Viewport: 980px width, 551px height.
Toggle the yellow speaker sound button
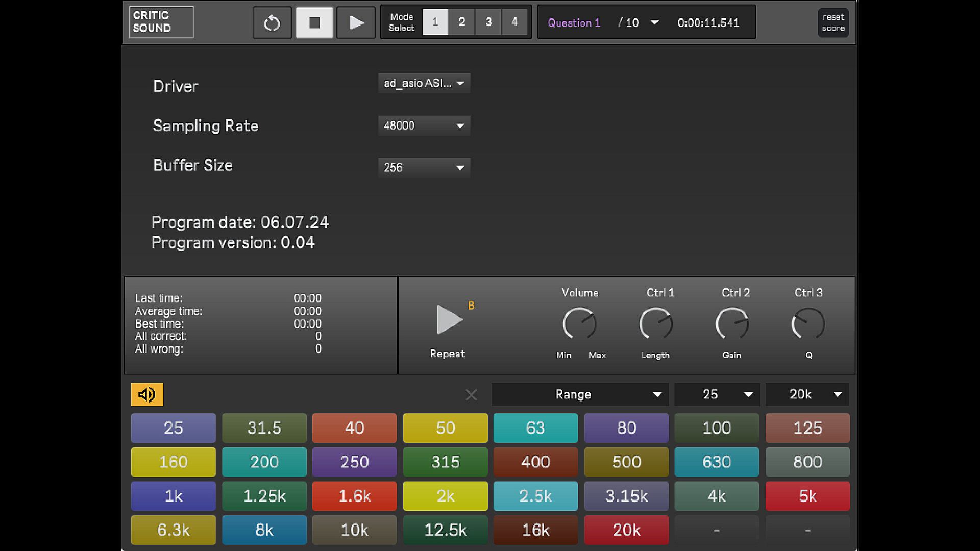(x=147, y=394)
